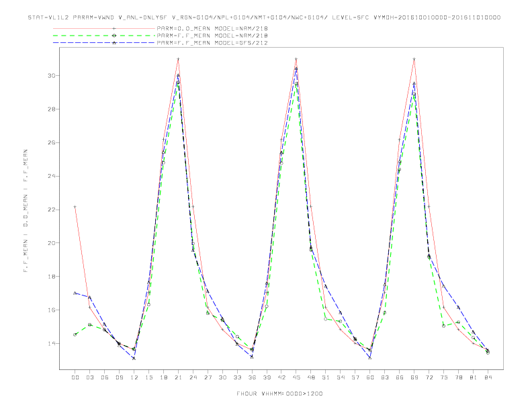Viewport: 532px width, 411px height.
Task: Click y-axis tick label 18
Action: pos(51,277)
